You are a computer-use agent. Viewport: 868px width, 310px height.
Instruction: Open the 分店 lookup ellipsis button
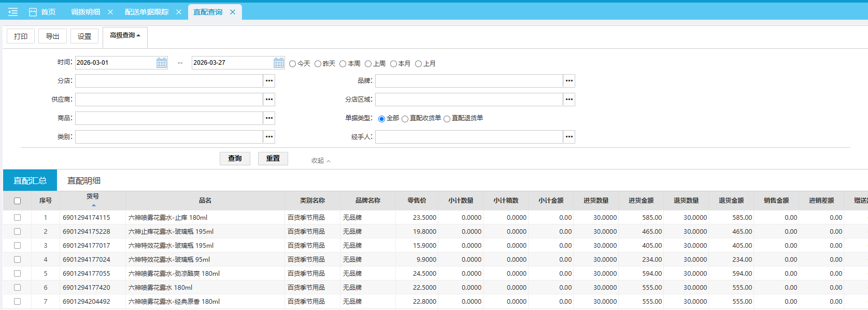[269, 81]
